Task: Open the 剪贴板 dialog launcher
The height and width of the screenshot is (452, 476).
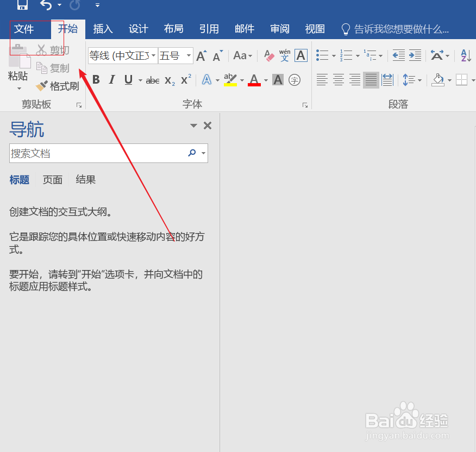Action: coord(79,105)
